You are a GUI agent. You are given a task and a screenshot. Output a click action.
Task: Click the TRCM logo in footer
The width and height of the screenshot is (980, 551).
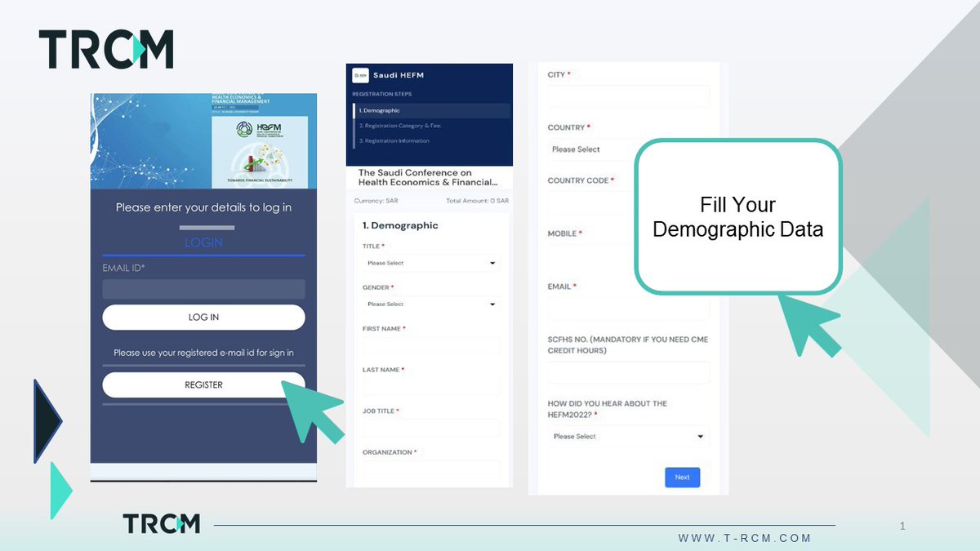162,524
